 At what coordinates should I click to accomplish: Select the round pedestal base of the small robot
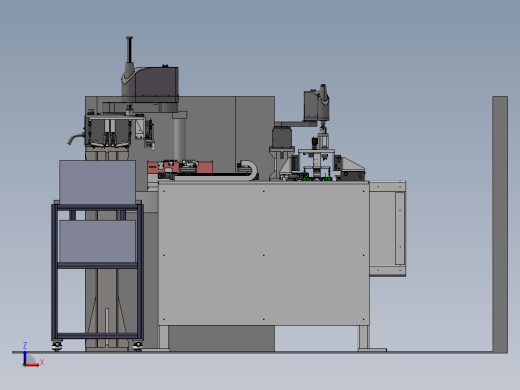click(x=282, y=136)
